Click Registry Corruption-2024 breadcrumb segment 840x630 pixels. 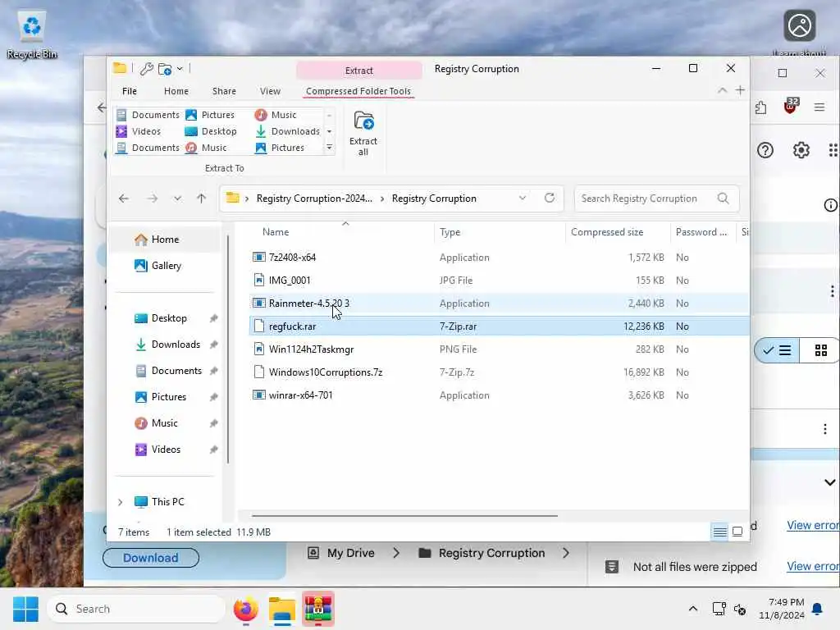tap(314, 199)
